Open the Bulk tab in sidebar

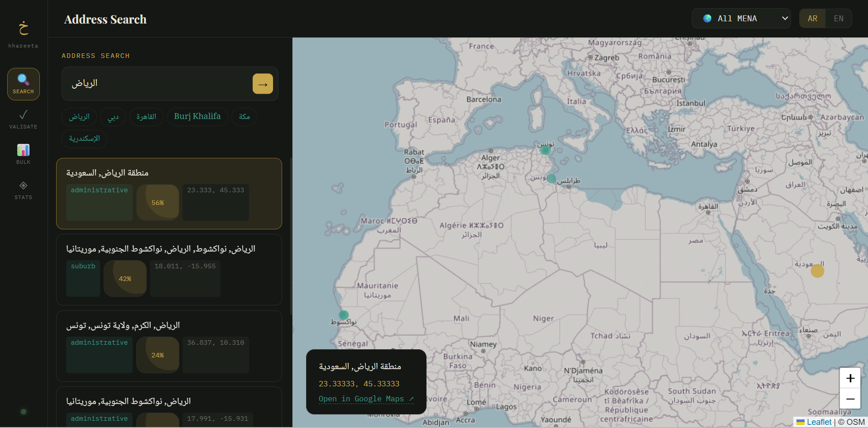tap(24, 155)
